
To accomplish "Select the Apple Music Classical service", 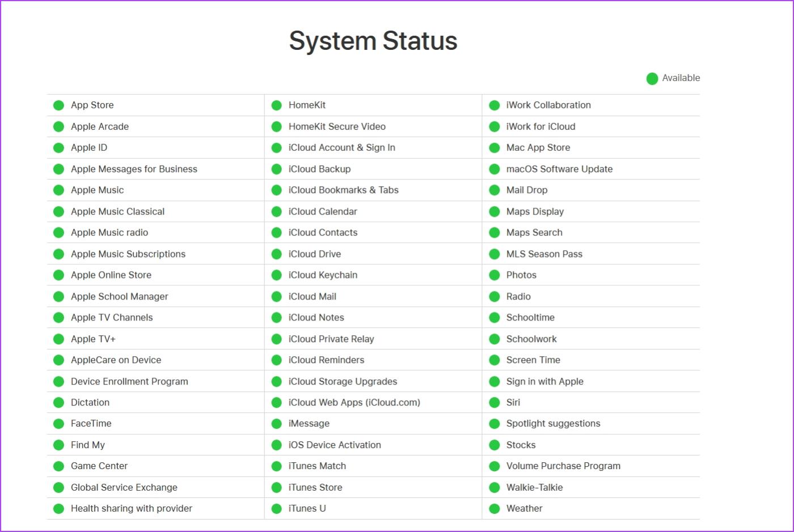I will click(117, 212).
